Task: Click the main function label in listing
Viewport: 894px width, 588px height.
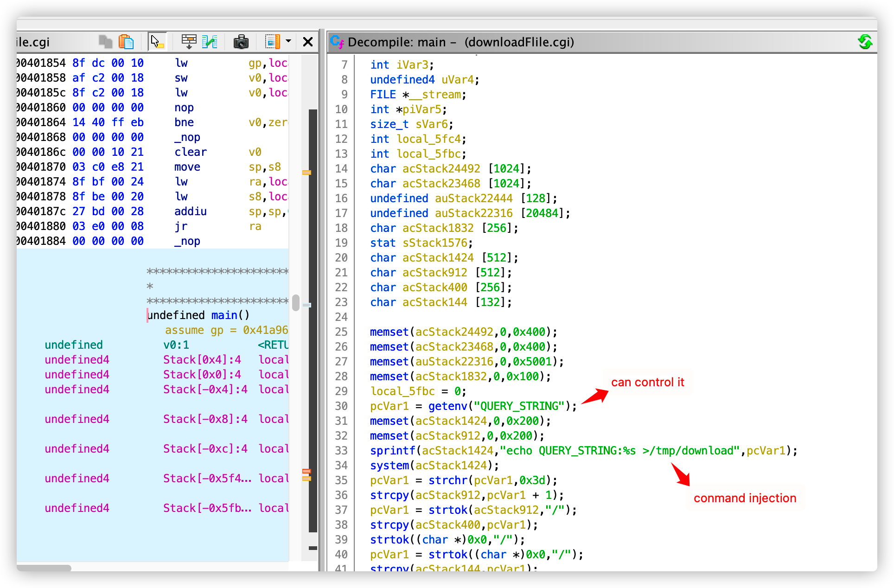Action: (x=224, y=315)
